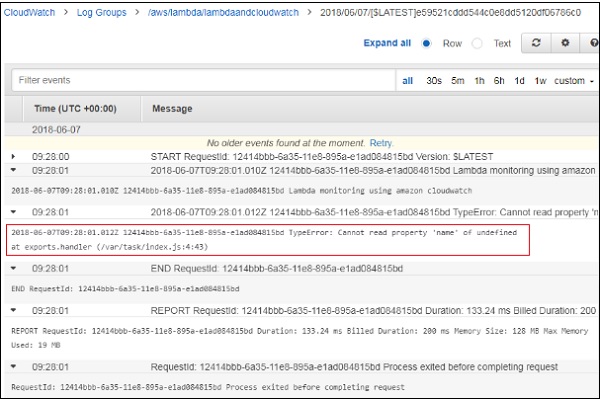Open the custom time range dropdown
The width and height of the screenshot is (600, 399).
(574, 81)
